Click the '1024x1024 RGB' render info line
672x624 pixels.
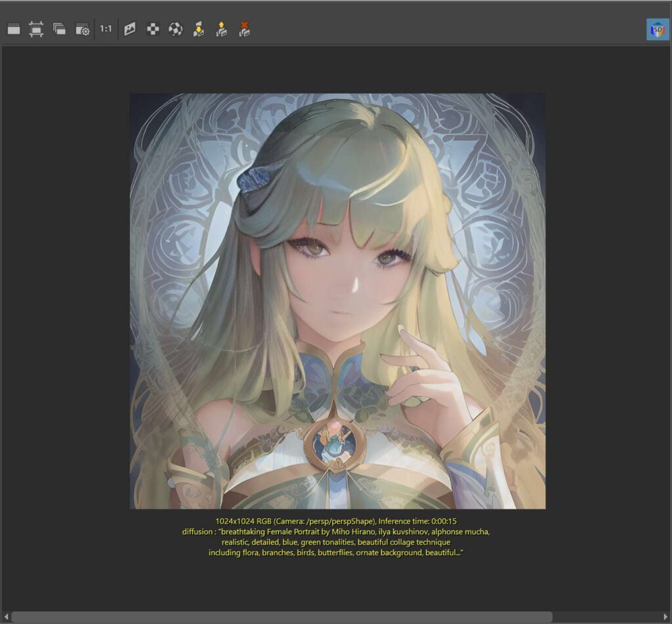[336, 521]
